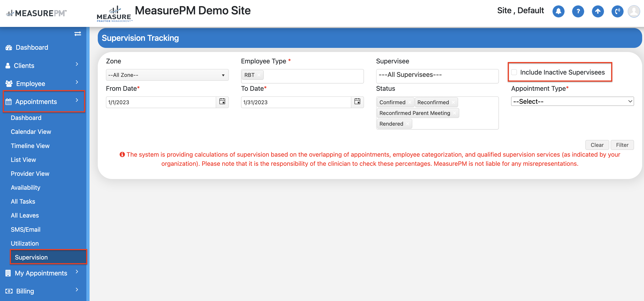Image resolution: width=644 pixels, height=301 pixels.
Task: Click the notification bell icon
Action: click(x=558, y=11)
